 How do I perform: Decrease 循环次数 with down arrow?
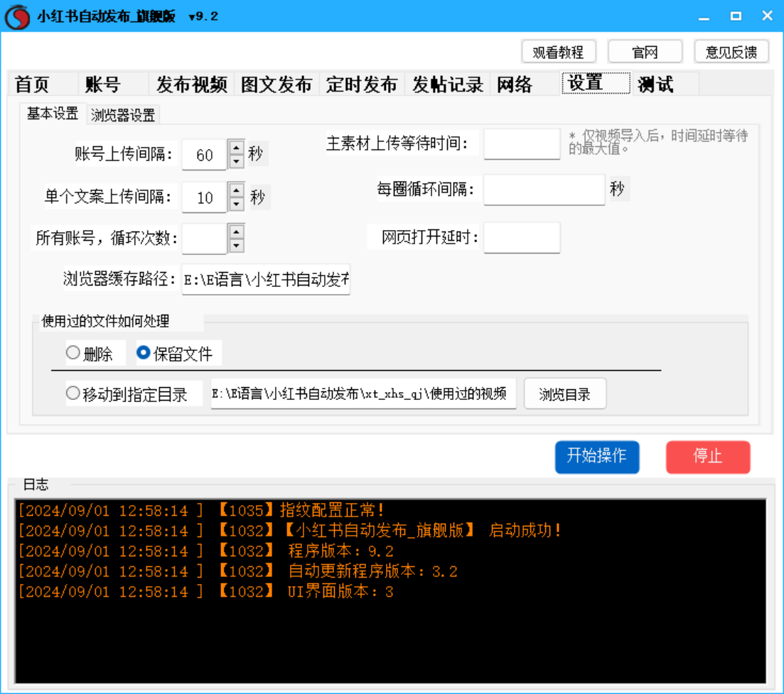click(237, 246)
